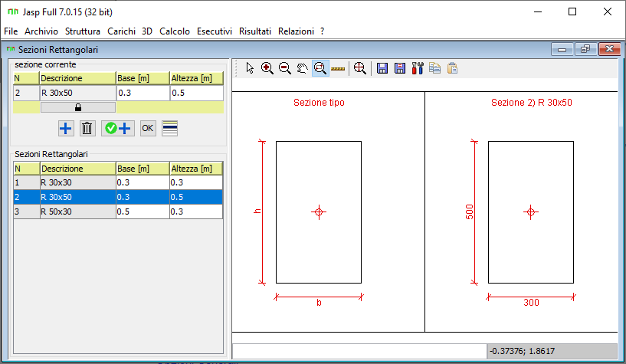Activate the zoom out magnifier tool
626x364 pixels.
point(285,68)
